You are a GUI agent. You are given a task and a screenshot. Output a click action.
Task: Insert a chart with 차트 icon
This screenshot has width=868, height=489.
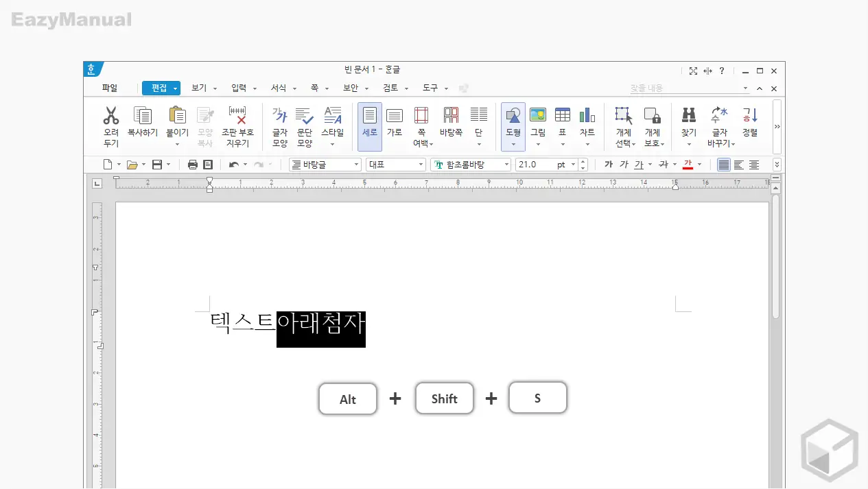click(587, 115)
